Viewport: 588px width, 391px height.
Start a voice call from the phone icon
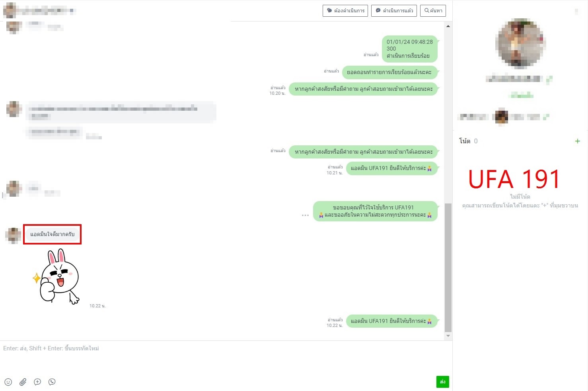(x=52, y=382)
